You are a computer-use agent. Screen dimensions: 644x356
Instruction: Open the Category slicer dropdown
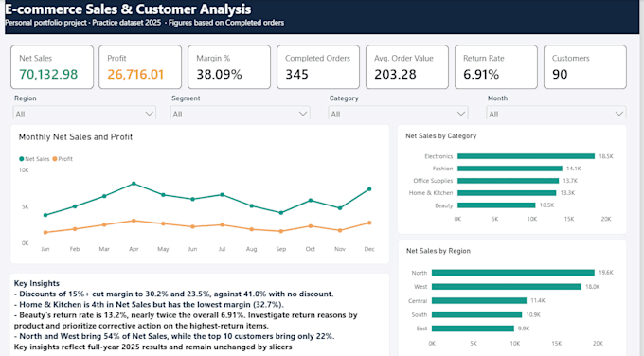click(x=398, y=114)
